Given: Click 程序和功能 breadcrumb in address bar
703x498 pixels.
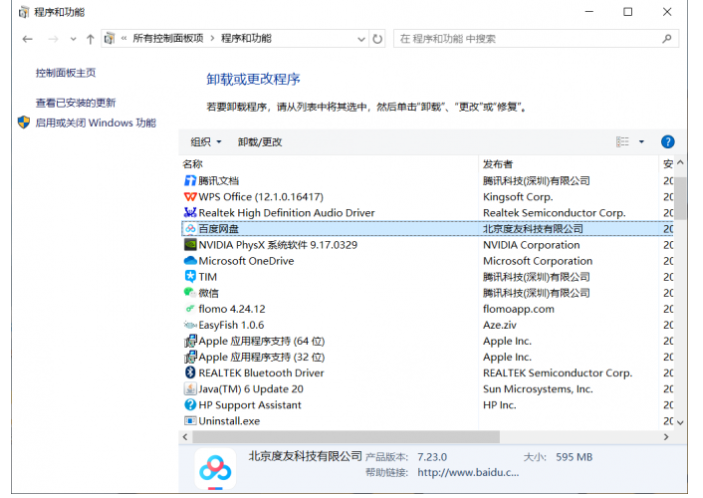Looking at the screenshot, I should point(246,39).
